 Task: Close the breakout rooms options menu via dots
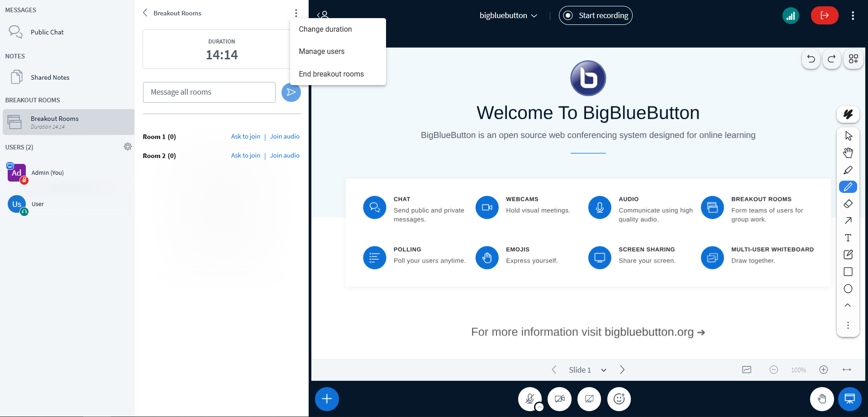[x=296, y=13]
